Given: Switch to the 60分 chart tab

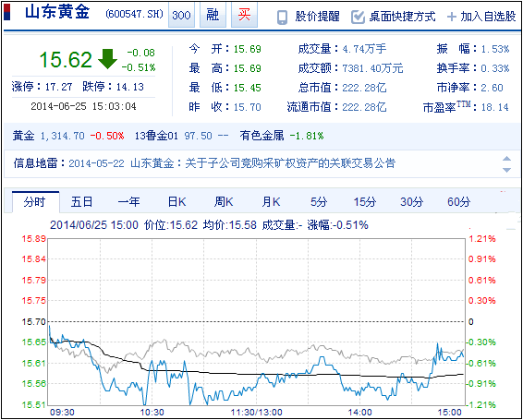Looking at the screenshot, I should [x=459, y=202].
